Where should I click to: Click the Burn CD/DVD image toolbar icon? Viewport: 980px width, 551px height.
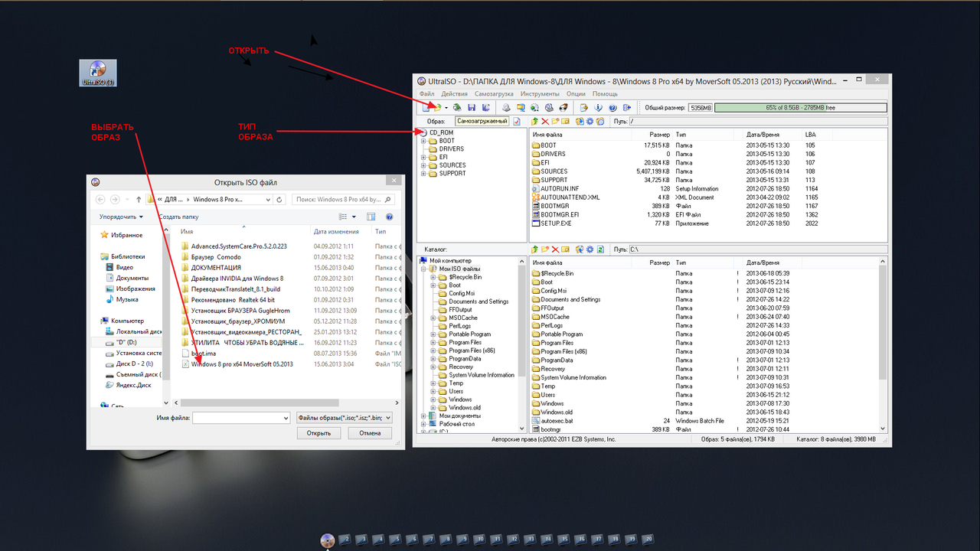(563, 108)
